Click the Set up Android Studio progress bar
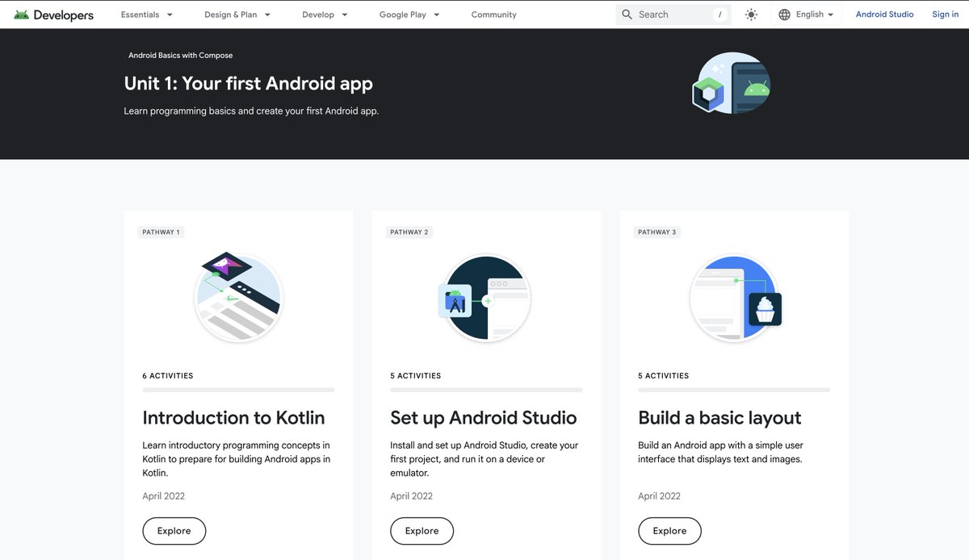This screenshot has width=969, height=560. 486,390
